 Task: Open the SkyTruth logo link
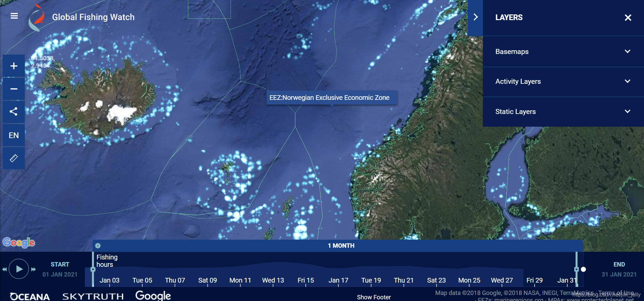93,296
